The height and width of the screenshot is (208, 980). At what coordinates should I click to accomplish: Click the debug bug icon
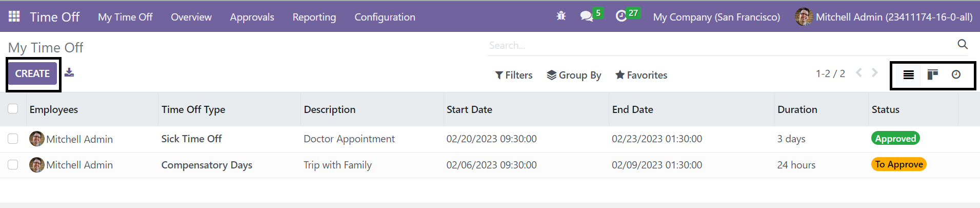tap(561, 16)
